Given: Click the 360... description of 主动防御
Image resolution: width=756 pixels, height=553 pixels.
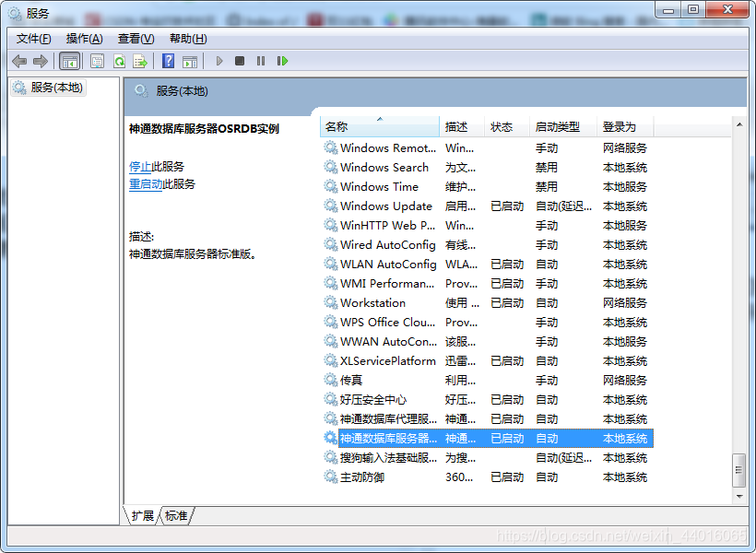Looking at the screenshot, I should tap(459, 477).
